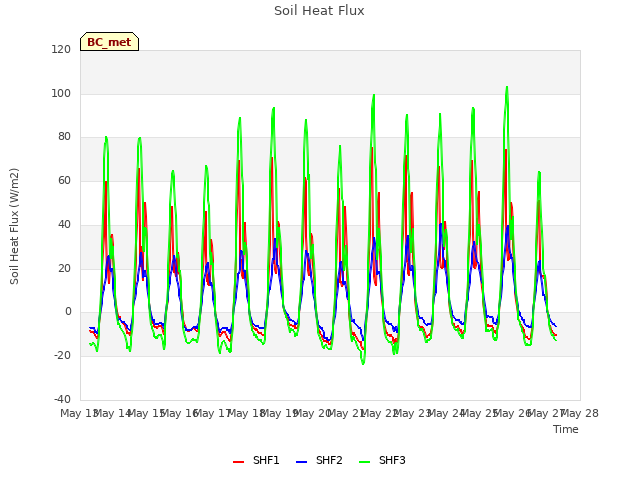Viewport: 640px width, 480px height.
Task: Click the highest SHF3 peak above 100
Action: tap(507, 87)
